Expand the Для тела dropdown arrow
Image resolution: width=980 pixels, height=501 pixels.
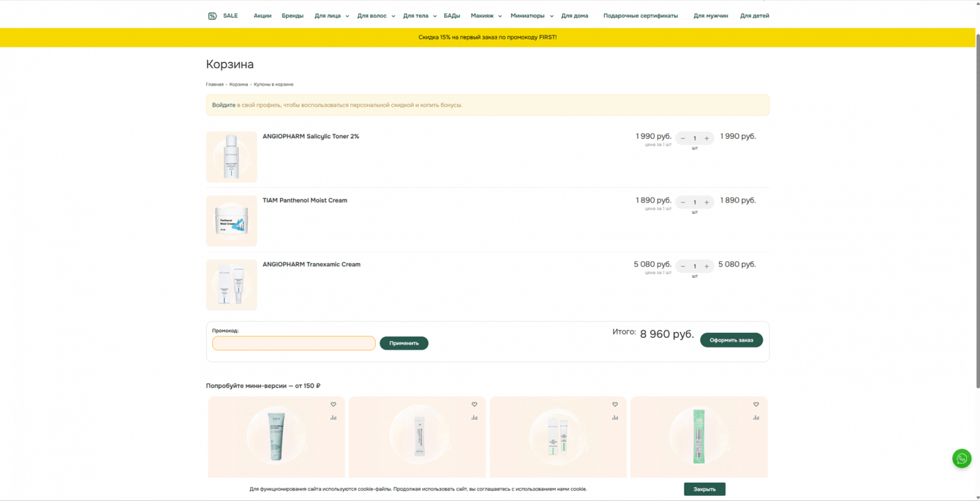[434, 16]
